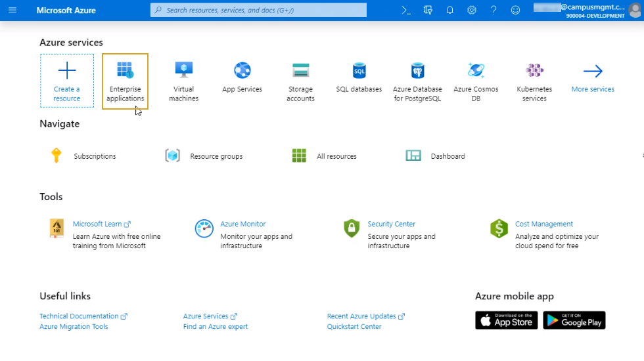Click the Get it on Google Play badge
Image resolution: width=644 pixels, height=361 pixels.
pyautogui.click(x=574, y=320)
